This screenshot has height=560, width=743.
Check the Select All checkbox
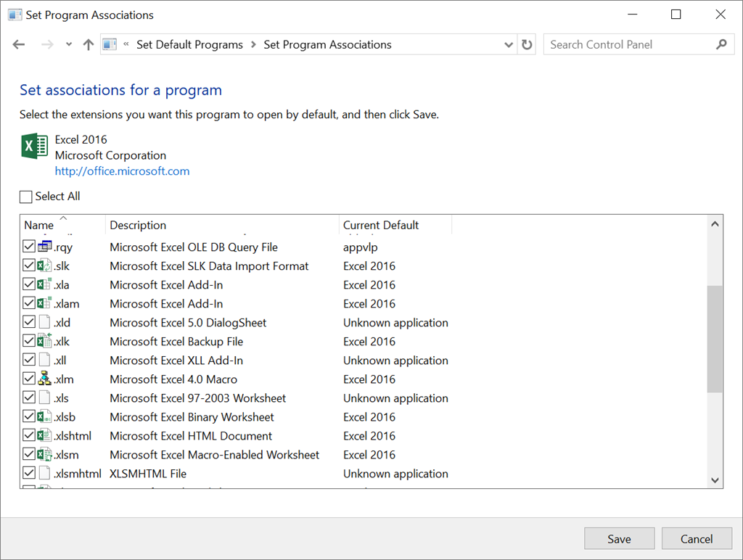25,197
